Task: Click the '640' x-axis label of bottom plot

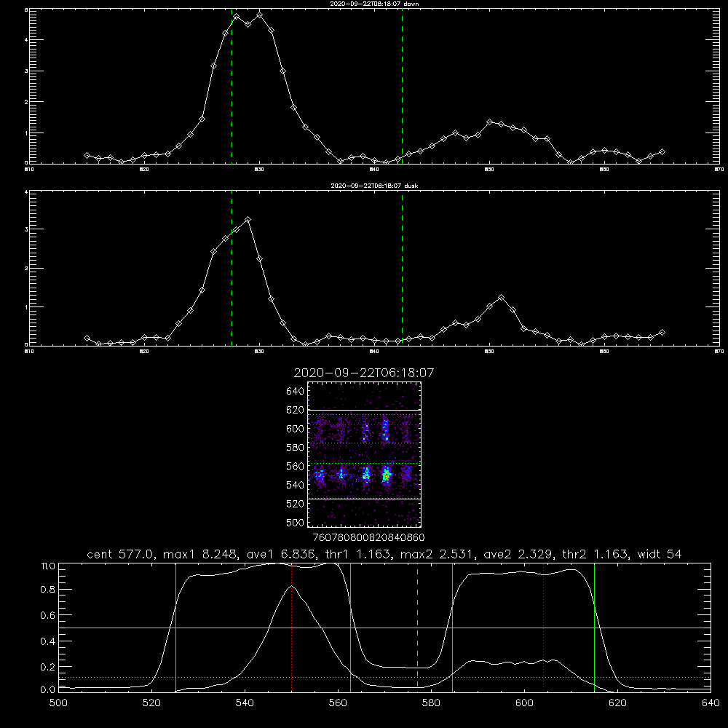Action: [711, 703]
